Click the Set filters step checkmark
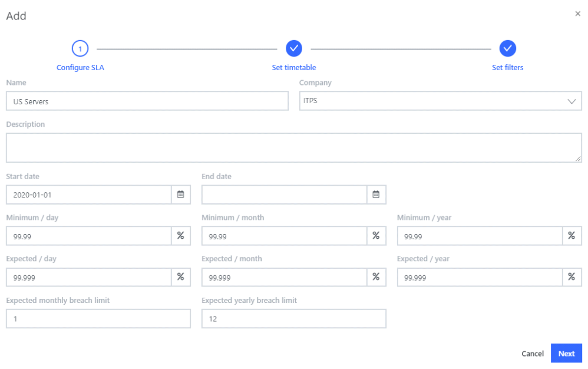Screen dimensions: 588x369 pos(508,48)
